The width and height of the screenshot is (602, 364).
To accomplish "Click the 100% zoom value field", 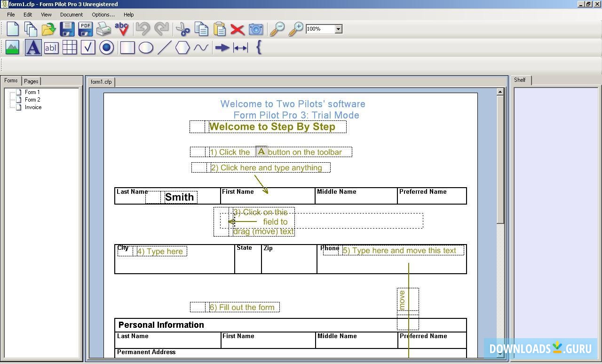I will pyautogui.click(x=320, y=29).
